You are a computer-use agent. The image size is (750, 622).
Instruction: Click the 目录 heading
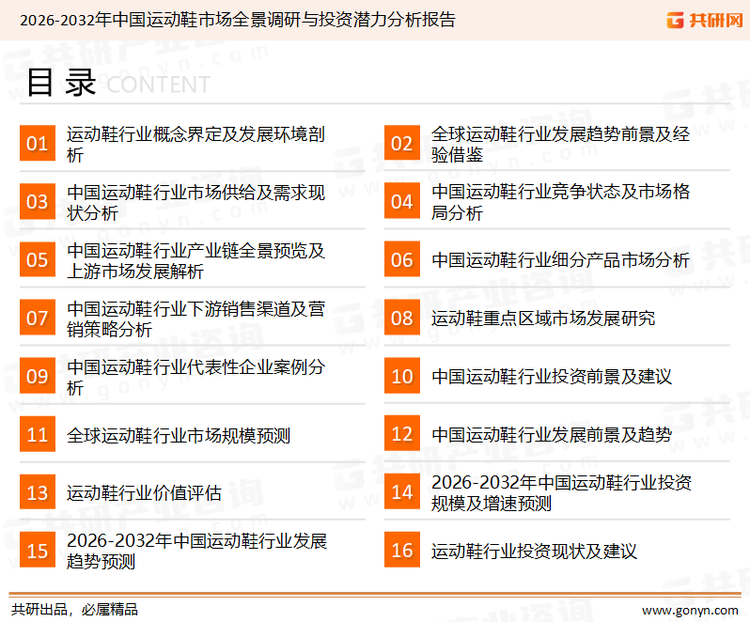[x=61, y=83]
